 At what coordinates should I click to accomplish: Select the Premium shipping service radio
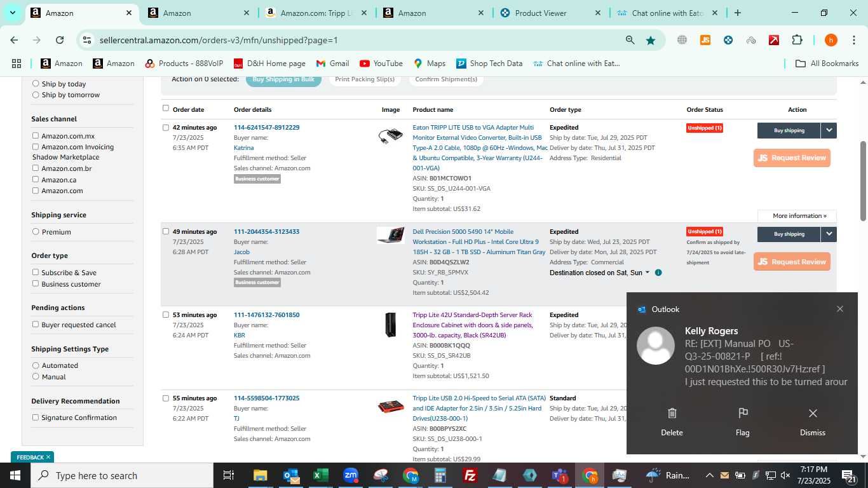[x=36, y=231]
